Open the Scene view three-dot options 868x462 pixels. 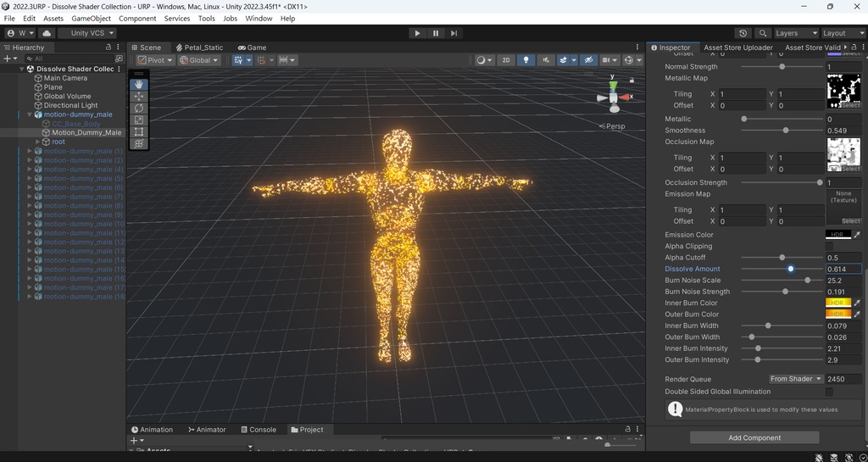(x=637, y=47)
